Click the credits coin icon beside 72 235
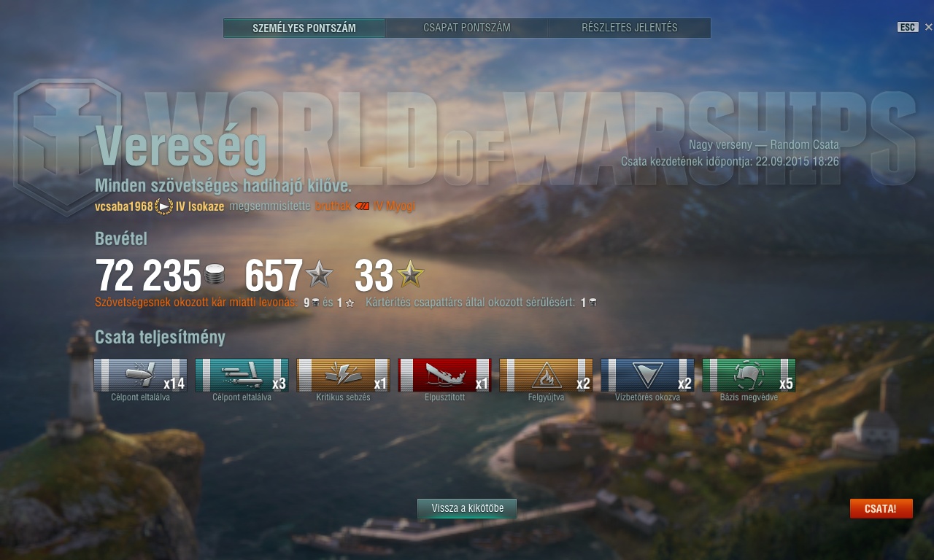Screen dimensions: 934x560 click(215, 275)
